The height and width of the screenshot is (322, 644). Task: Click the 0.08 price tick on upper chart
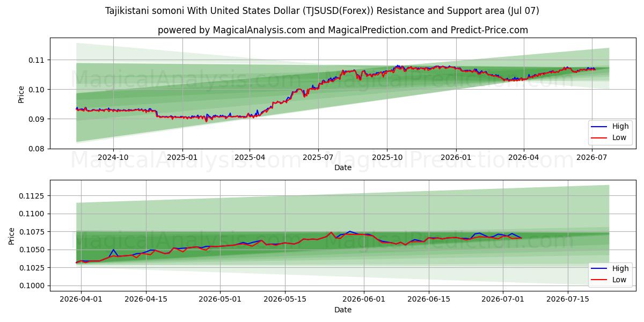tap(38, 149)
